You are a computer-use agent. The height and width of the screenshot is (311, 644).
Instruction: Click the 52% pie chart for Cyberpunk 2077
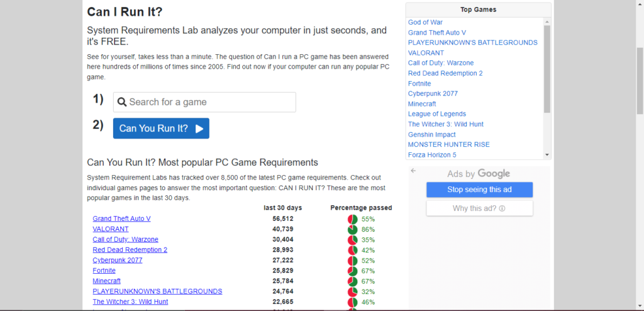click(x=352, y=261)
